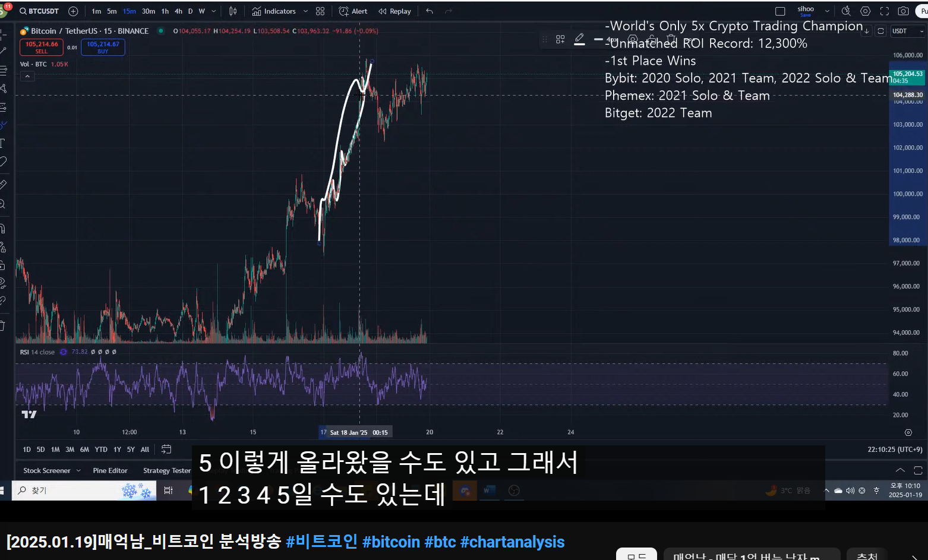The height and width of the screenshot is (560, 928).
Task: Select the zoom in tool
Action: tap(3, 204)
